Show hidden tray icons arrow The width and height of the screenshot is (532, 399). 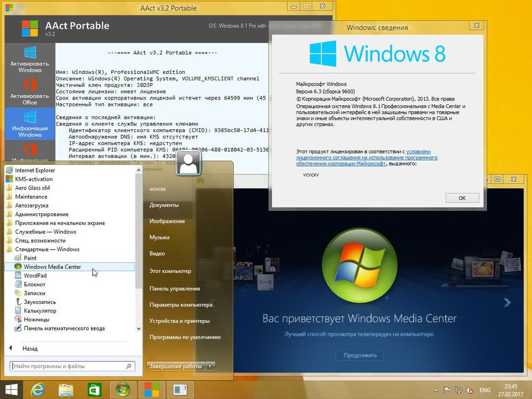coord(436,390)
